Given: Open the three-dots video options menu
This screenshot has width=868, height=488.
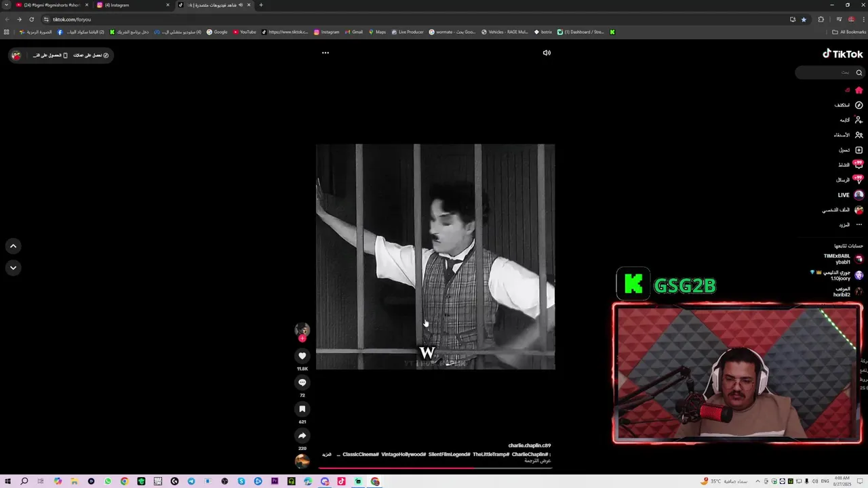Looking at the screenshot, I should tap(325, 53).
